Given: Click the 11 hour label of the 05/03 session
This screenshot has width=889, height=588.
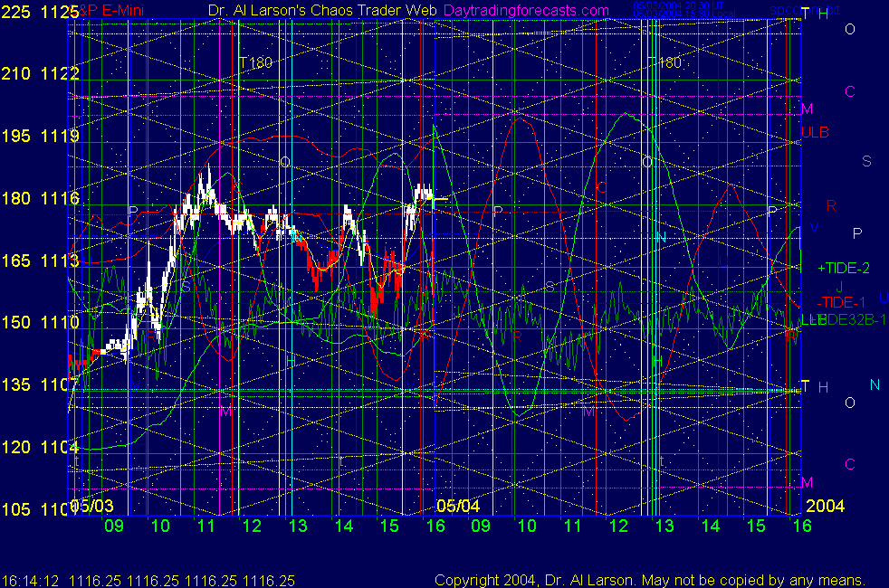Looking at the screenshot, I should tap(206, 526).
